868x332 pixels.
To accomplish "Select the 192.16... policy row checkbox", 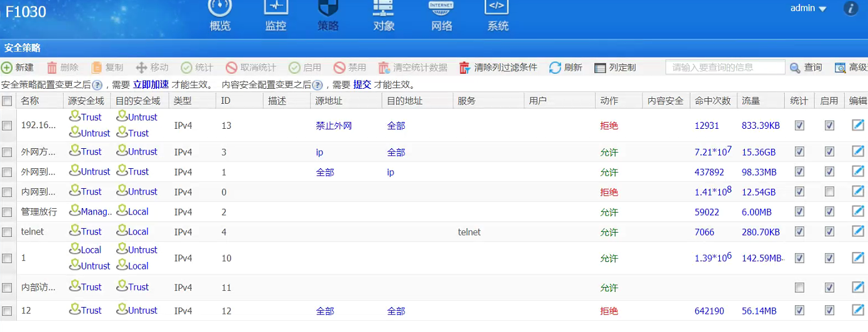I will 7,126.
